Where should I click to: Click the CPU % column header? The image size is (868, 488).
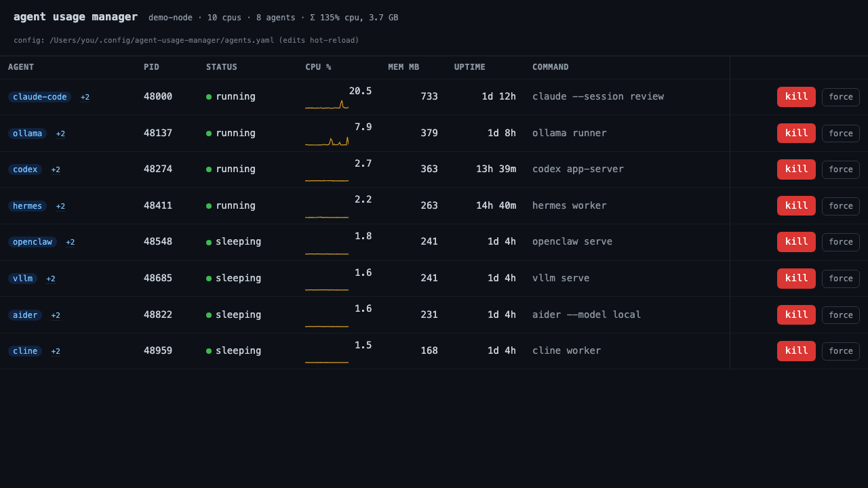[x=318, y=67]
